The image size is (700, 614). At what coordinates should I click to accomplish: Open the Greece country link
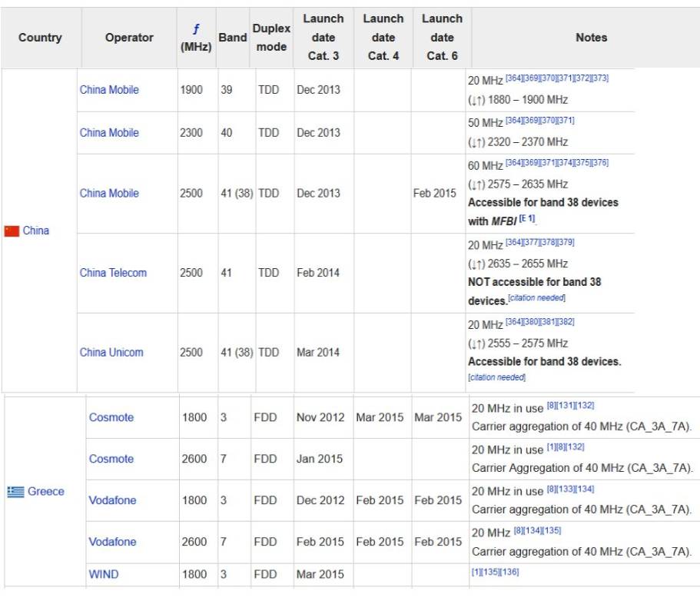[x=46, y=492]
